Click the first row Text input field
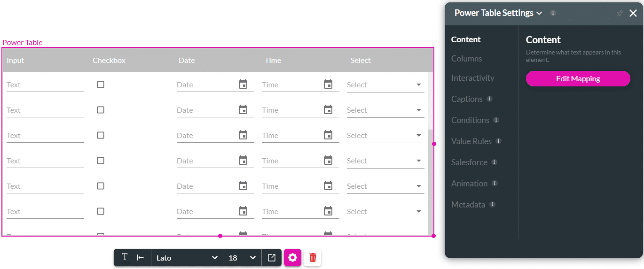The height and width of the screenshot is (269, 644). click(45, 85)
